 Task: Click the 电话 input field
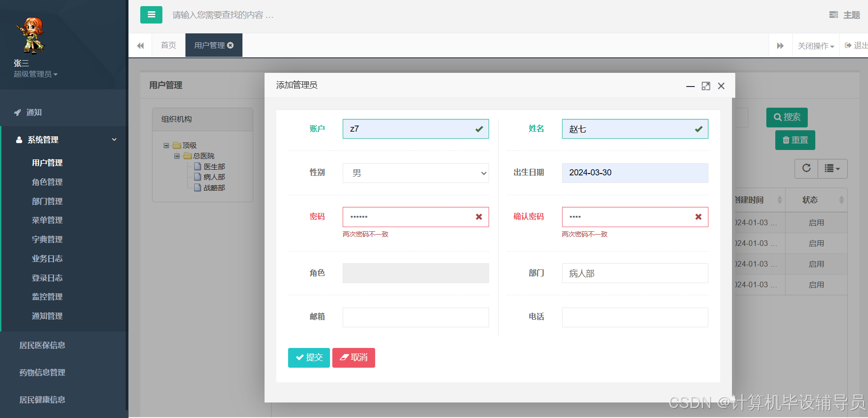[x=635, y=317]
